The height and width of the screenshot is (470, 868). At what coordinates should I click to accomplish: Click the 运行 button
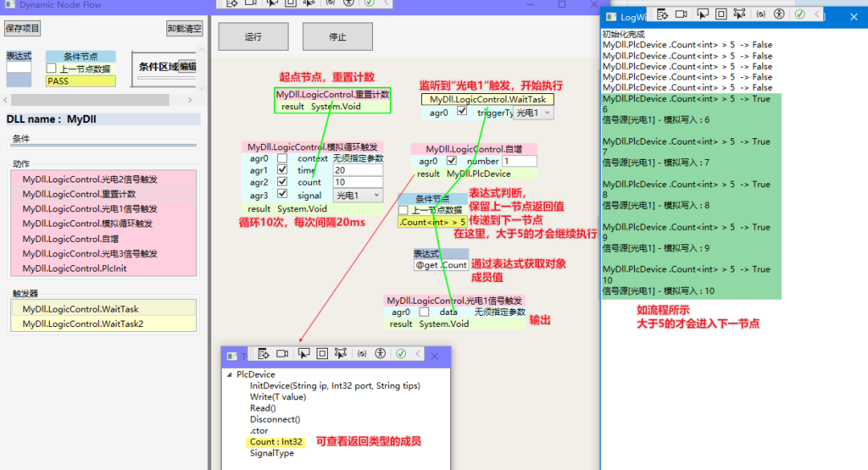tap(253, 36)
